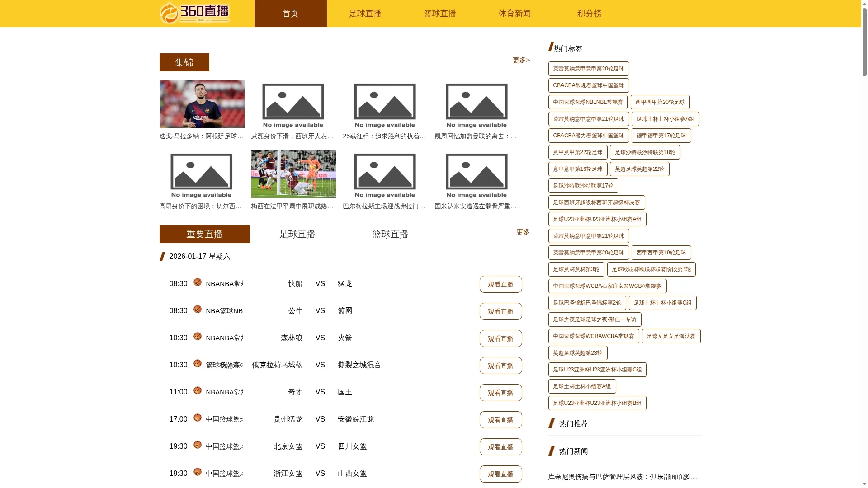Click tag 足球欧联杯欧联杯联赛阶段第7轮
This screenshot has width=868, height=488.
click(651, 269)
